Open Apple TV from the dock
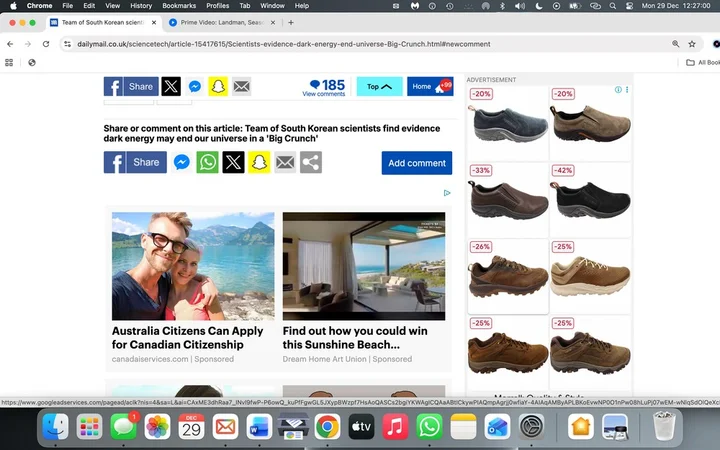The width and height of the screenshot is (720, 450). point(360,427)
